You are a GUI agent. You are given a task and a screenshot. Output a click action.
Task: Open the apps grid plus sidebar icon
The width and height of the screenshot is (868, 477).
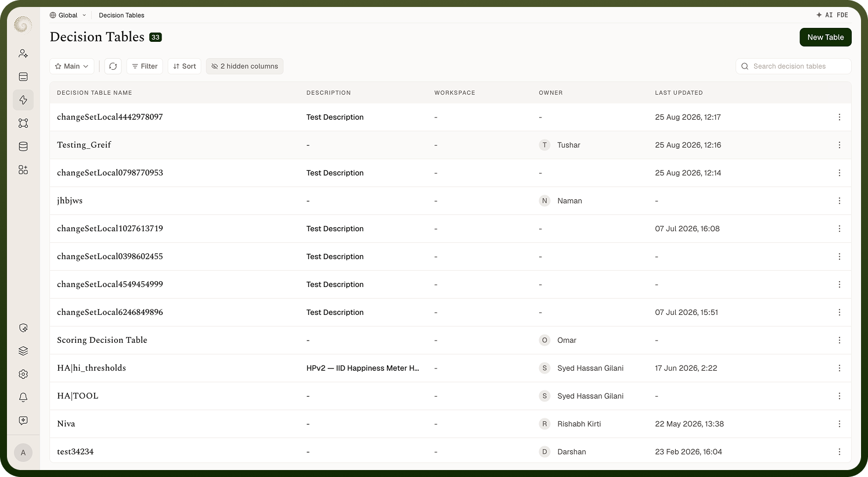(23, 170)
